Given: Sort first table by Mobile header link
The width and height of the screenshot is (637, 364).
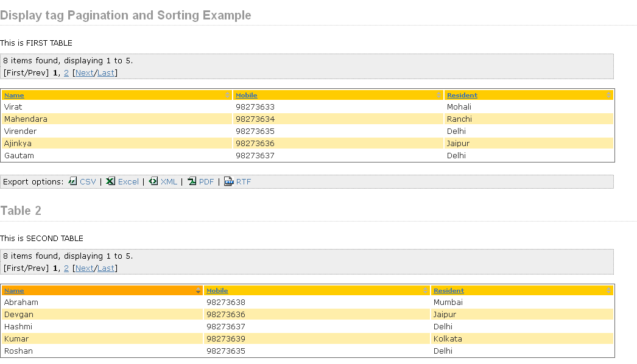Looking at the screenshot, I should pos(246,95).
